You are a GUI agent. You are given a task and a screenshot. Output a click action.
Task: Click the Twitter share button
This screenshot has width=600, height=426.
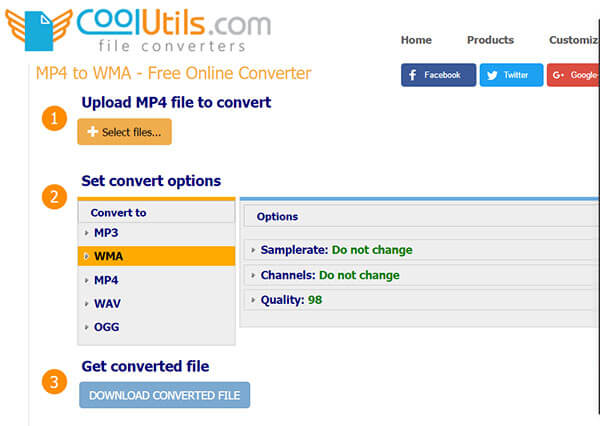pyautogui.click(x=511, y=75)
